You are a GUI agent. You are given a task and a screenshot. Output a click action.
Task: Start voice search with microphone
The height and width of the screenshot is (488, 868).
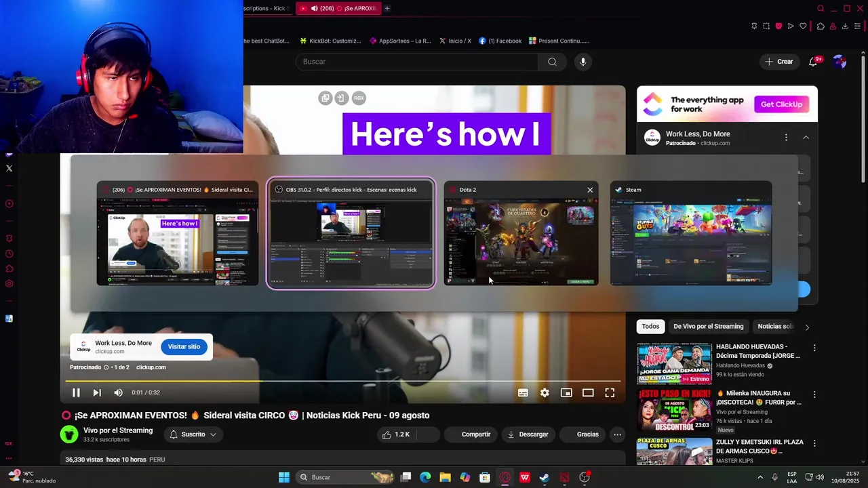coord(583,62)
